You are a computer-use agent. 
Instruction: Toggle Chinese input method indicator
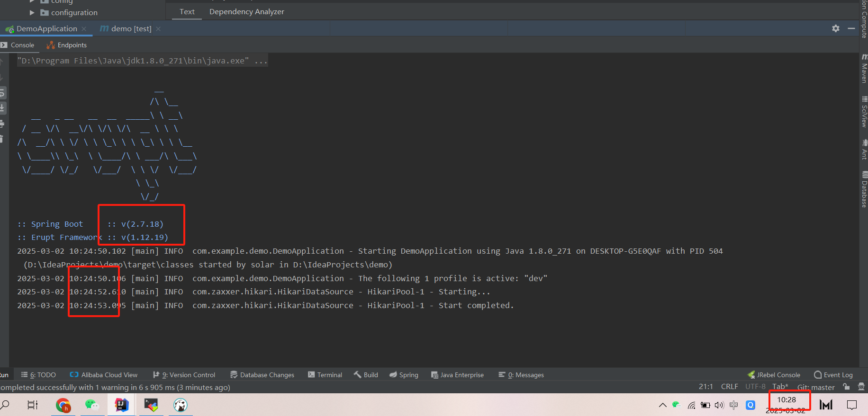point(734,405)
